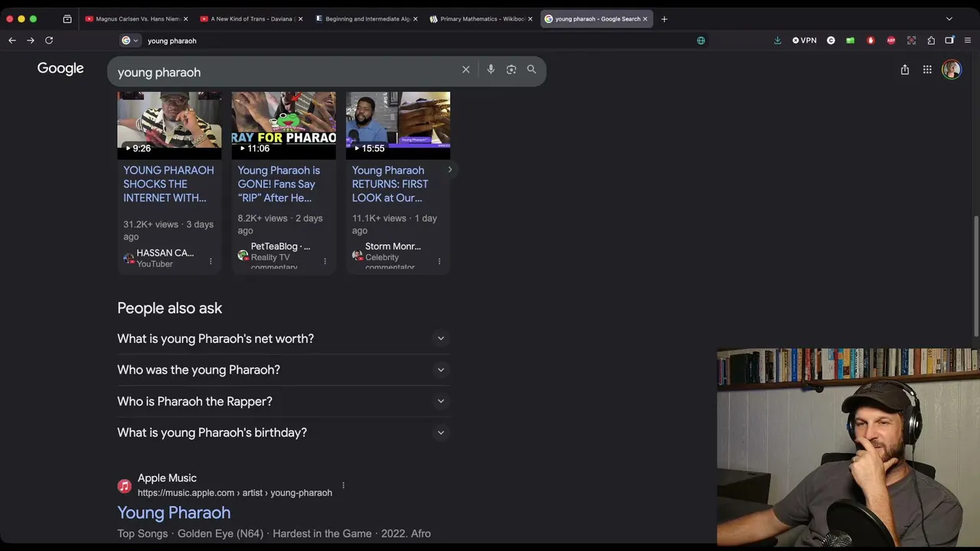Click the browser address bar text

(x=172, y=41)
